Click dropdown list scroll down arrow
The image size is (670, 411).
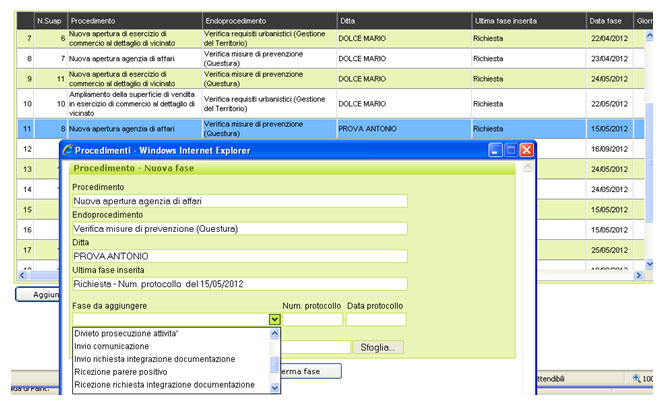[275, 388]
